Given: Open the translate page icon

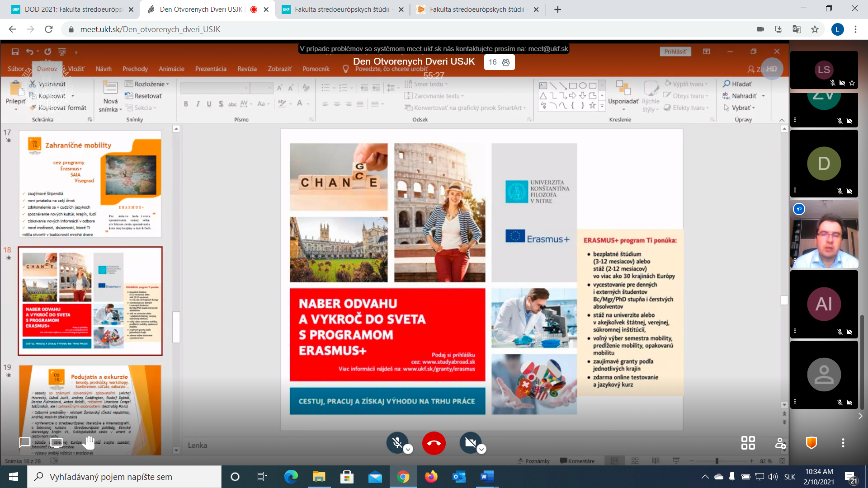Looking at the screenshot, I should coord(797,29).
